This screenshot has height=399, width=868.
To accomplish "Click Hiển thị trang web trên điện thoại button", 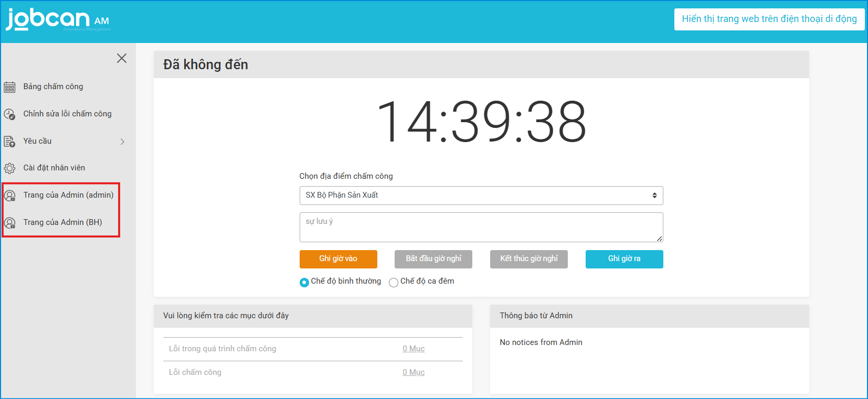I will [769, 19].
